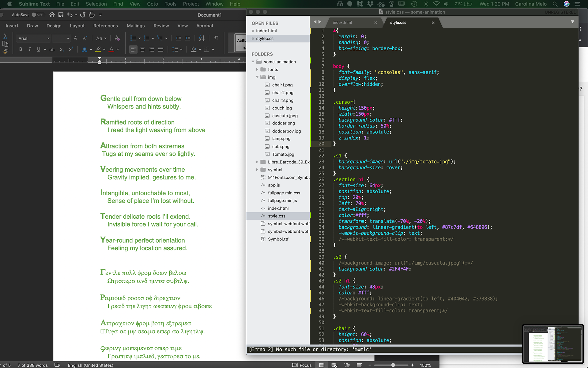Screen dimensions: 588x368
Task: Click the Focus button in status bar
Action: [x=302, y=365]
